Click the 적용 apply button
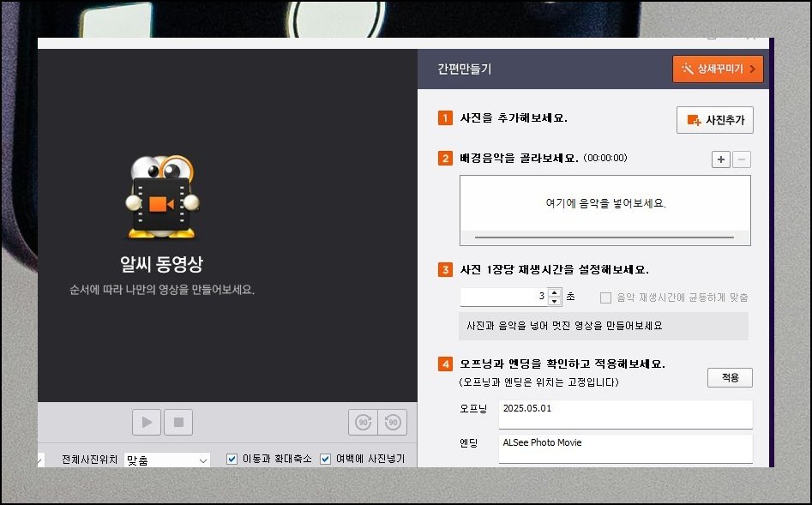 tap(730, 377)
